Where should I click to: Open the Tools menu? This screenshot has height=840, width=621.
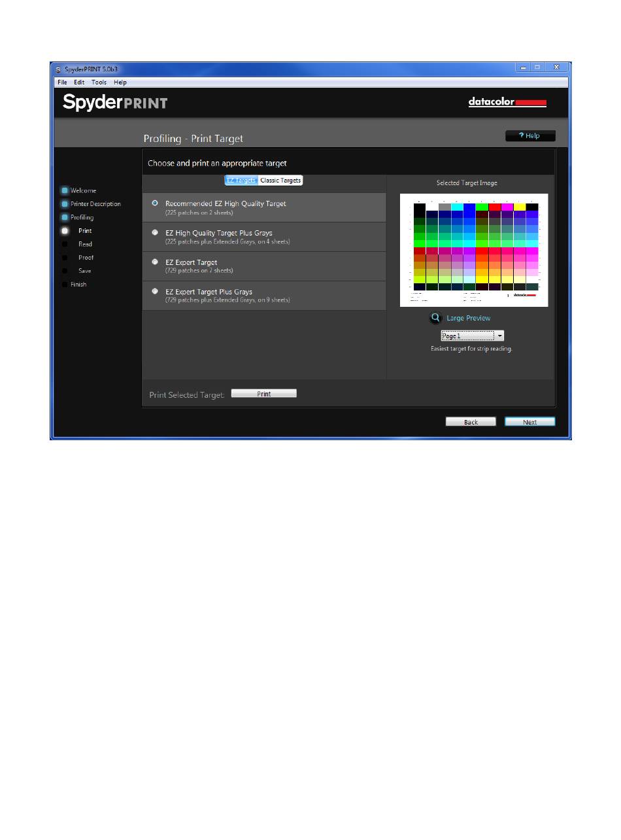pyautogui.click(x=99, y=82)
